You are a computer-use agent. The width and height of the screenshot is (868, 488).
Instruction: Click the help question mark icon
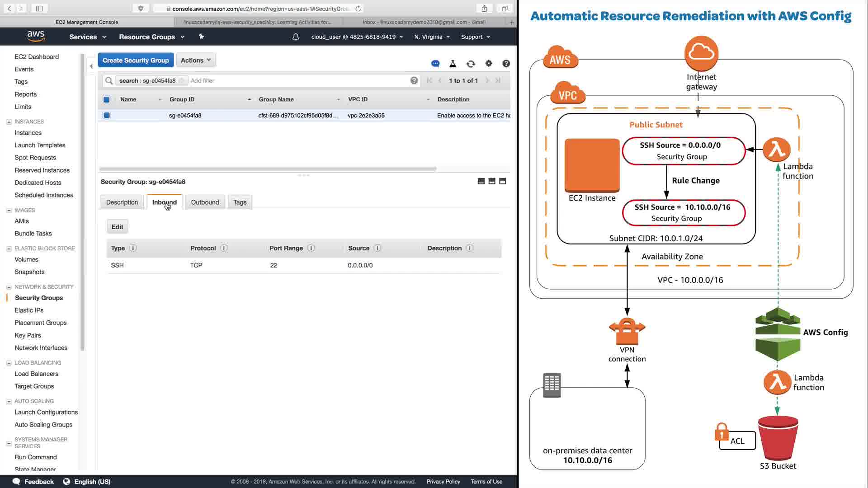[x=506, y=64]
